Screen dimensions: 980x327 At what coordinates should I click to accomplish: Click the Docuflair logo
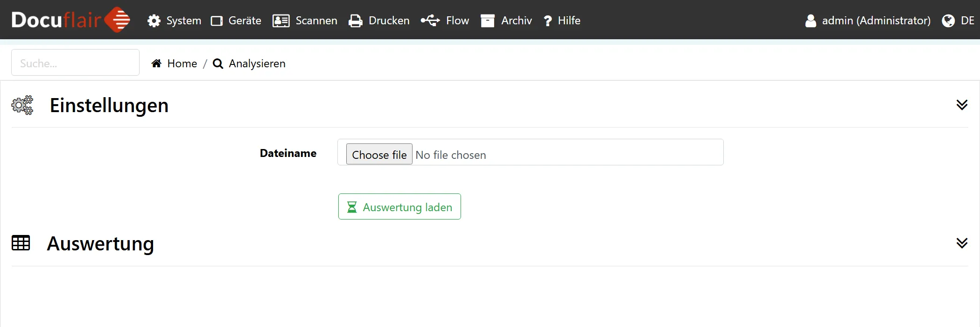(70, 20)
